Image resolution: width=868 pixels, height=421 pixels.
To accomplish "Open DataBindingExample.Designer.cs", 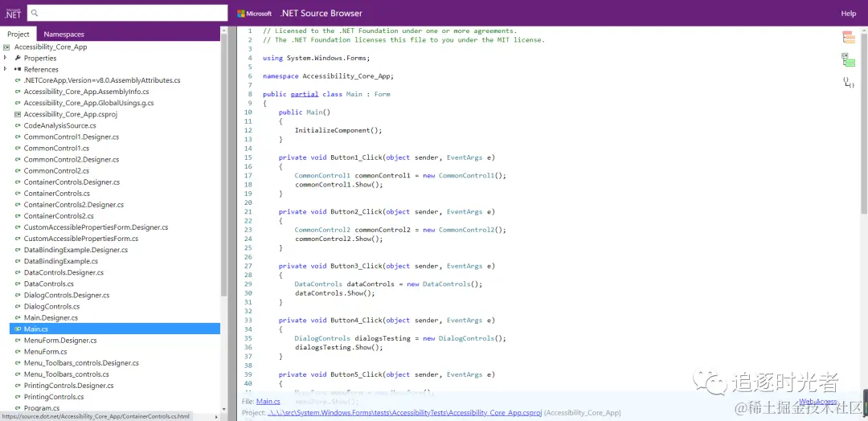I will click(x=76, y=250).
